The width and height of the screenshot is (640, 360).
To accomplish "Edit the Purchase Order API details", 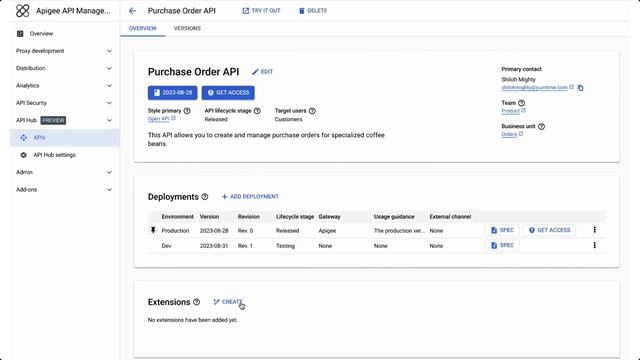I will pyautogui.click(x=262, y=72).
